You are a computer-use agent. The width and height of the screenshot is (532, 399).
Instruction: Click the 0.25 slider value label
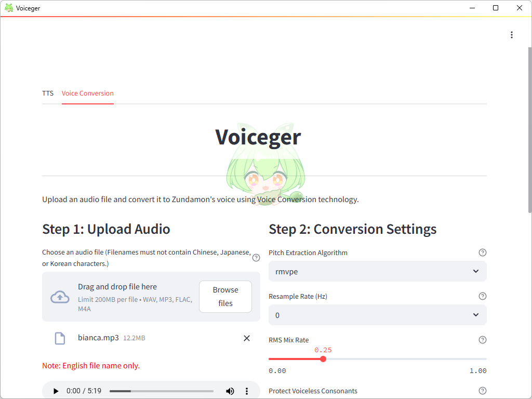coord(323,350)
